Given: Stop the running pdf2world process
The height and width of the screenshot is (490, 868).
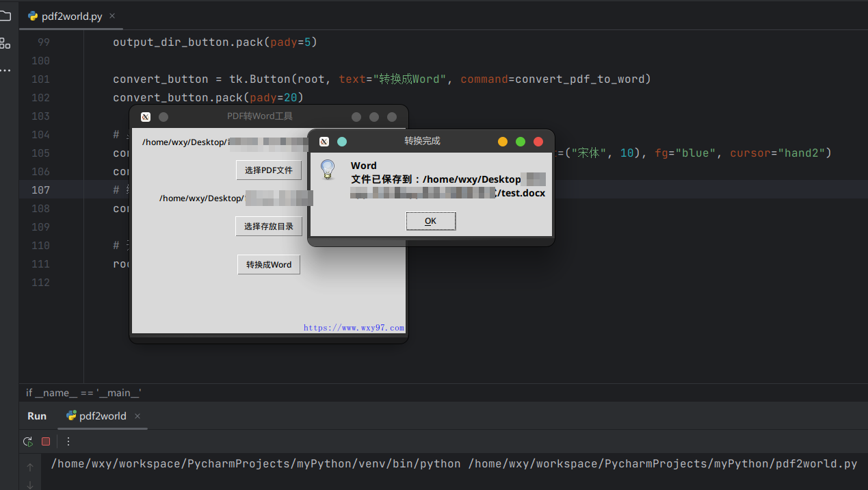Looking at the screenshot, I should 46,441.
